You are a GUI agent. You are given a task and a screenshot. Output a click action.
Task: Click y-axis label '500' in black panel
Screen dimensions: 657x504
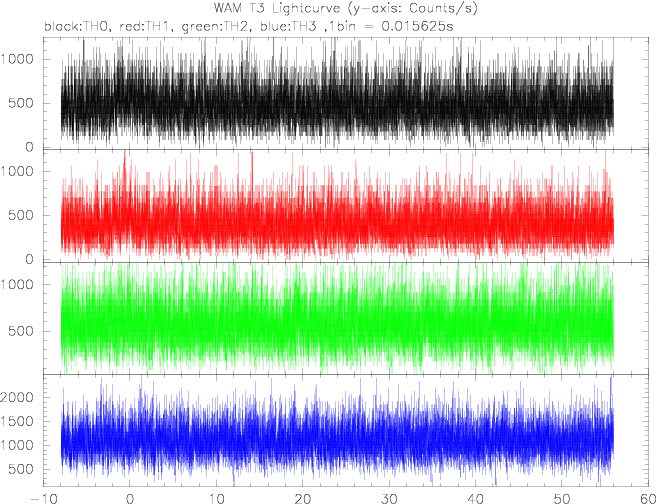21,103
